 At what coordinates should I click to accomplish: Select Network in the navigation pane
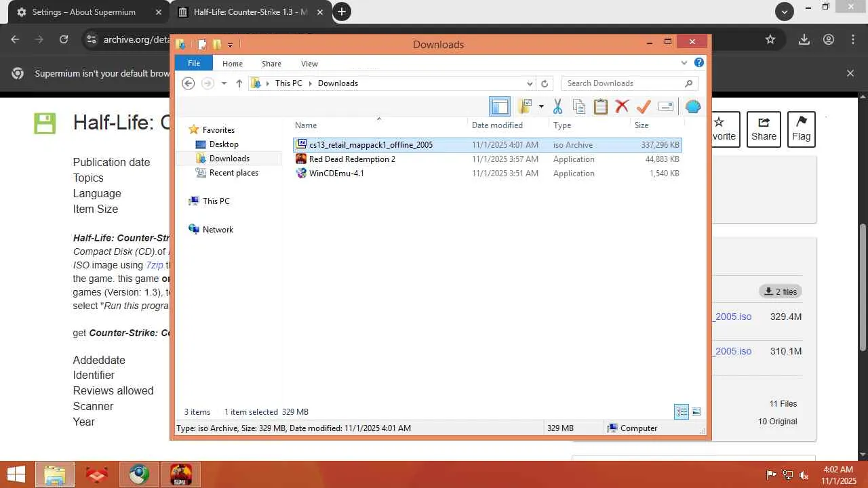(x=218, y=229)
